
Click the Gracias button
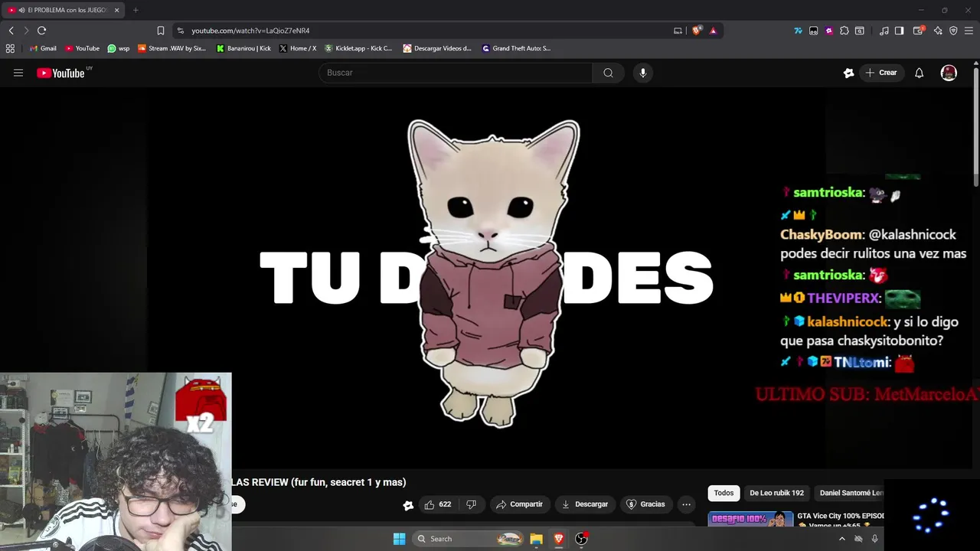click(x=645, y=504)
